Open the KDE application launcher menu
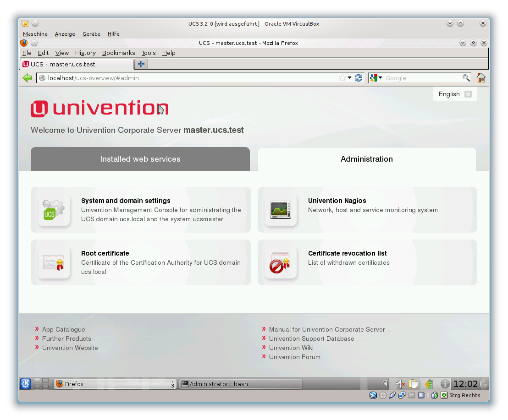The image size is (508, 420). 26,384
